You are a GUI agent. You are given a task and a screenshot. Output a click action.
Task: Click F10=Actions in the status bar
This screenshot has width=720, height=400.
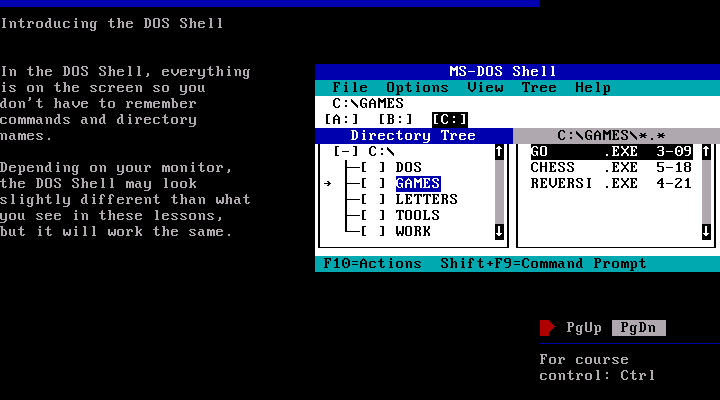coord(372,264)
